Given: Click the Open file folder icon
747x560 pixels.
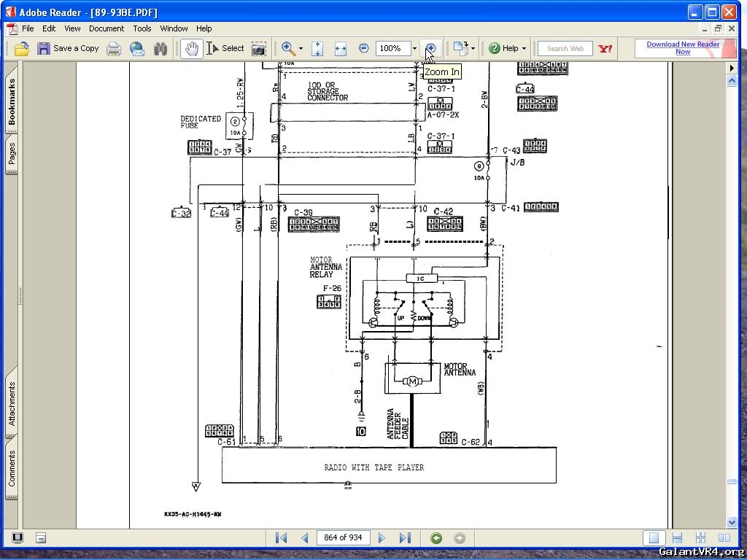Looking at the screenshot, I should 22,49.
